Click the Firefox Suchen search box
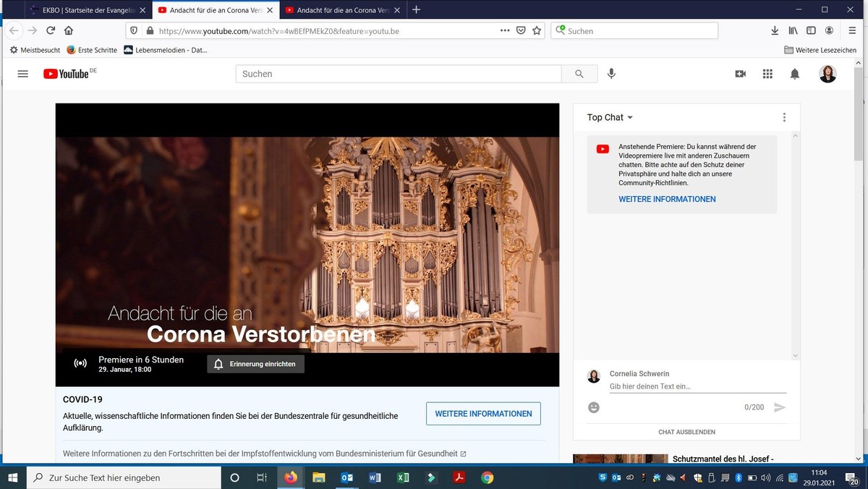The height and width of the screenshot is (489, 868). (634, 30)
